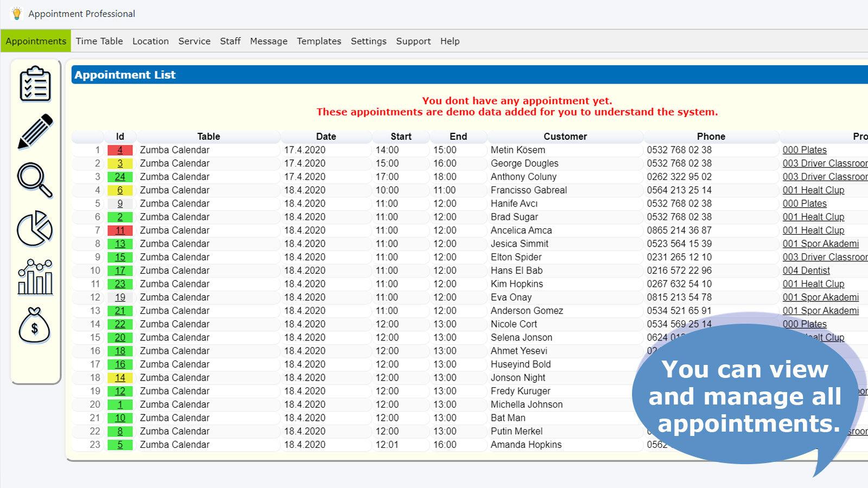Open yellow appointment Id 6 for Francisso Gabreal
The height and width of the screenshot is (488, 868).
tap(120, 190)
